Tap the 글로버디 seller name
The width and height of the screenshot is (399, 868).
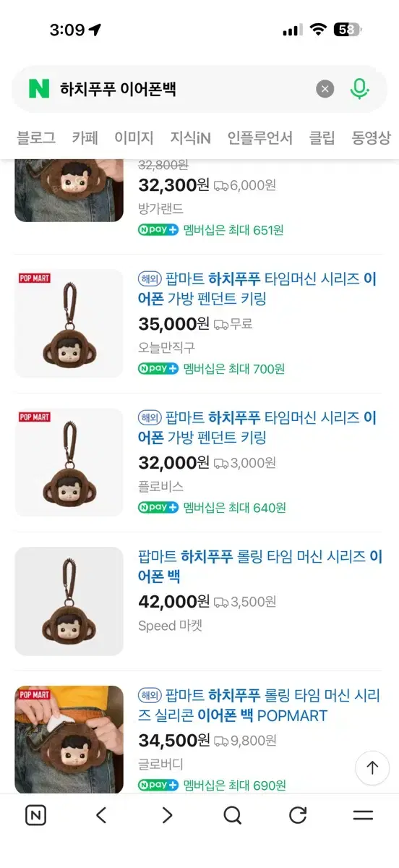[160, 764]
